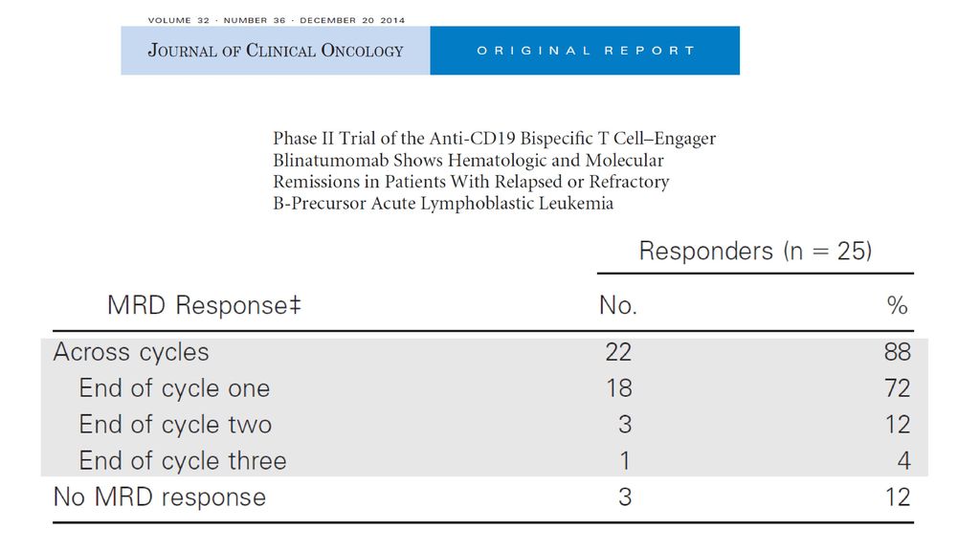Select the End of cycle one row
Screen dimensions: 980x551
[x=484, y=388]
